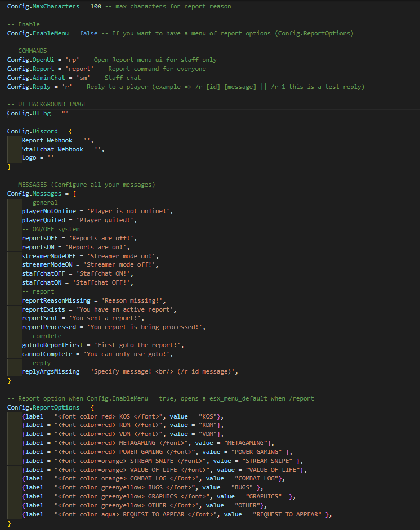Screen dimensions: 420x530
Task: Click the 'Reports are on!' string
Action: 96,247
